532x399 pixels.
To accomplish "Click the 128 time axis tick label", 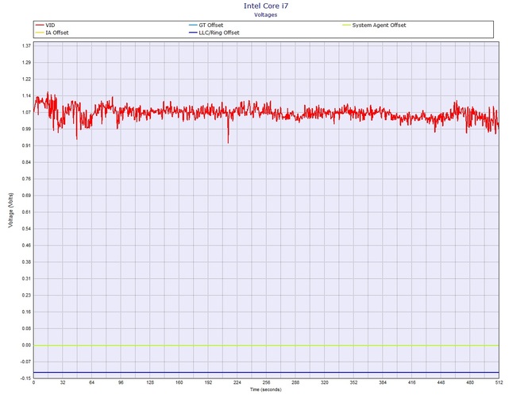I will pos(150,382).
